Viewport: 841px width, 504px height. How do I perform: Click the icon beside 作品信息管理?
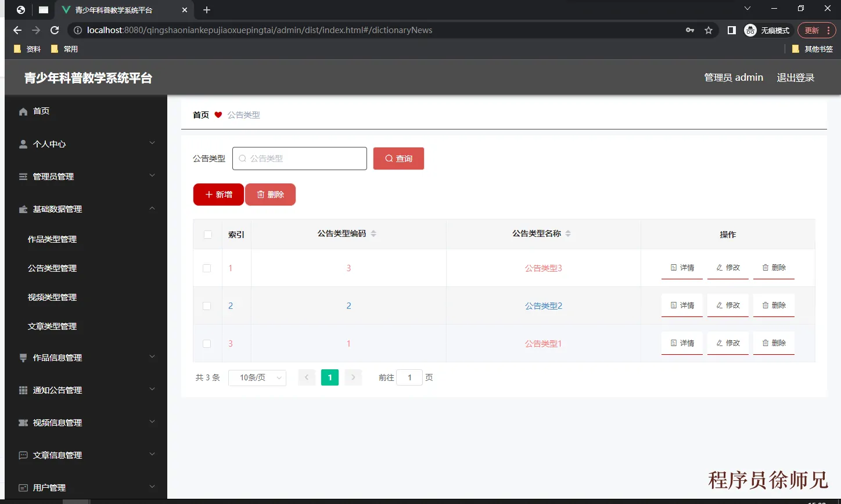click(23, 358)
